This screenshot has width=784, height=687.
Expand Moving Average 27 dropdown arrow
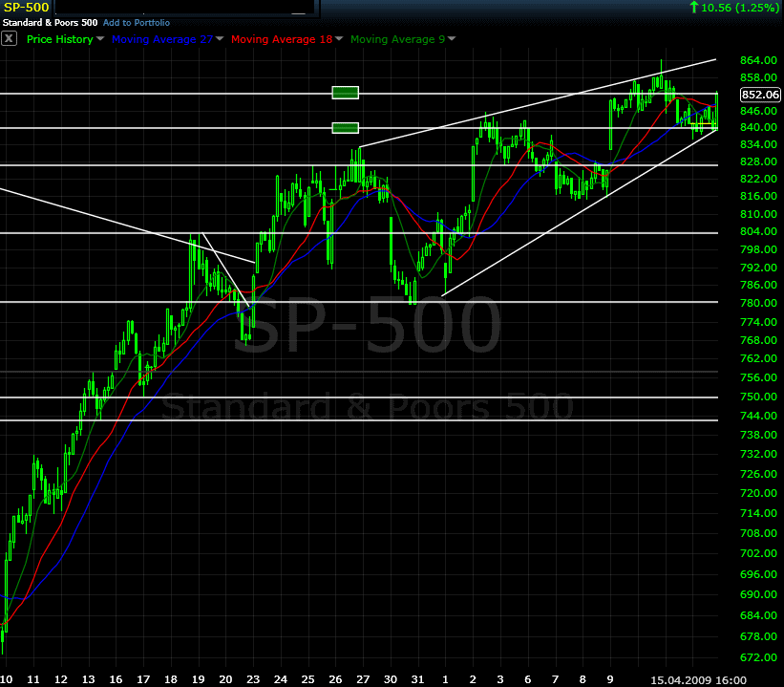pyautogui.click(x=220, y=38)
